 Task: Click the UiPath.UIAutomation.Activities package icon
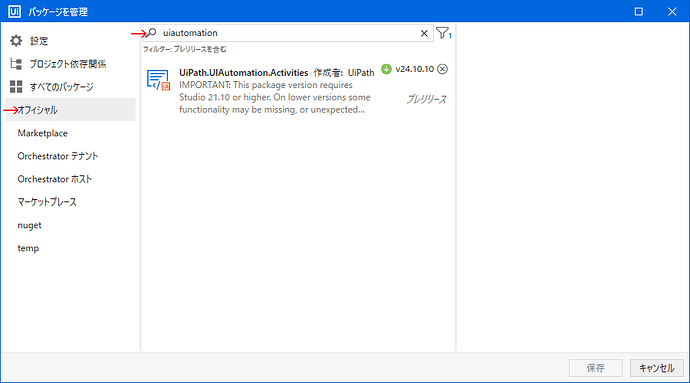pos(158,80)
